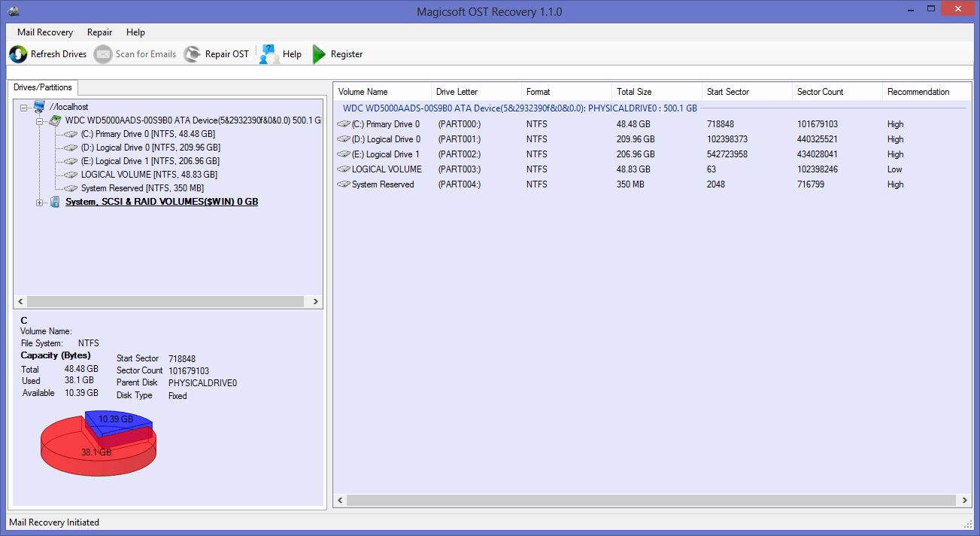Viewport: 980px width, 536px height.
Task: Open the Mail Recovery menu
Action: (44, 32)
